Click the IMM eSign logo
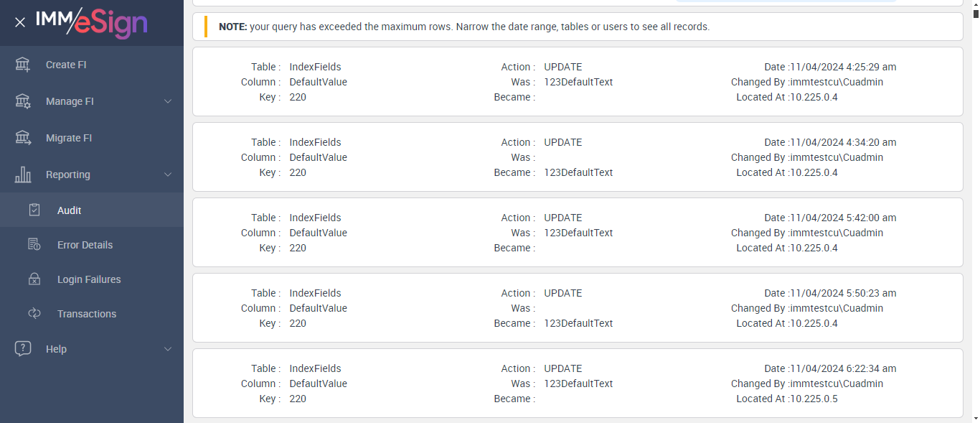This screenshot has height=423, width=980. click(91, 23)
